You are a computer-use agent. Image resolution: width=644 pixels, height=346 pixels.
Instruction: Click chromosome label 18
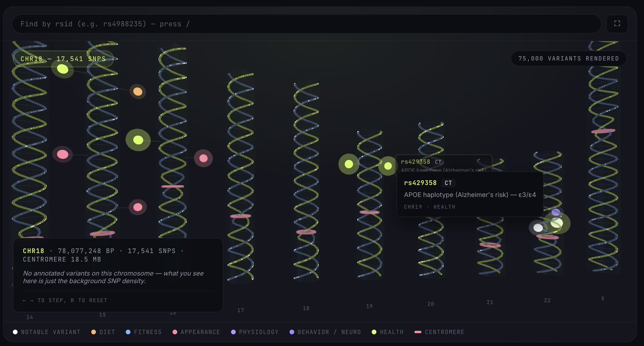tap(306, 308)
